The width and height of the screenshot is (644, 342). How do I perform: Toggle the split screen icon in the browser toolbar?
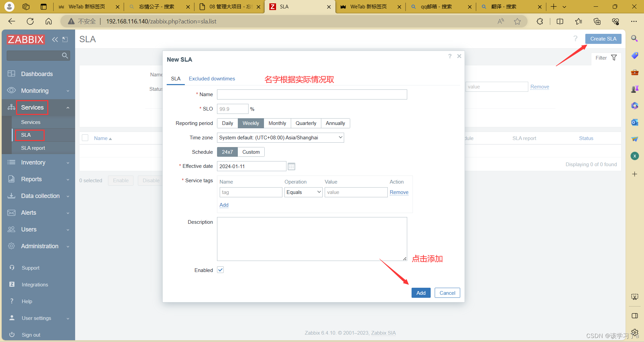[x=560, y=21]
